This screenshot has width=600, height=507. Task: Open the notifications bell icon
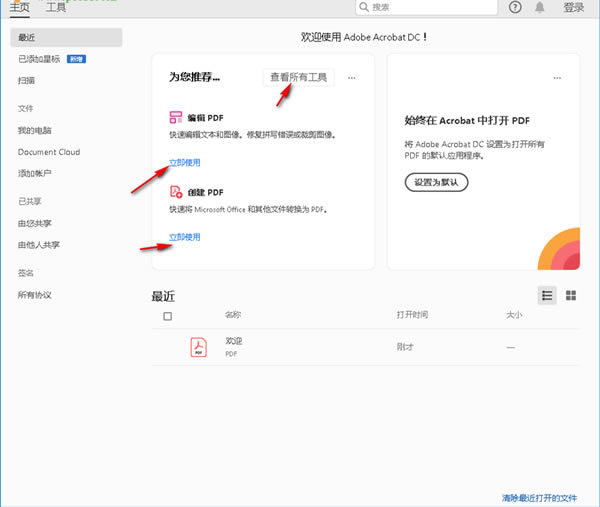(540, 7)
